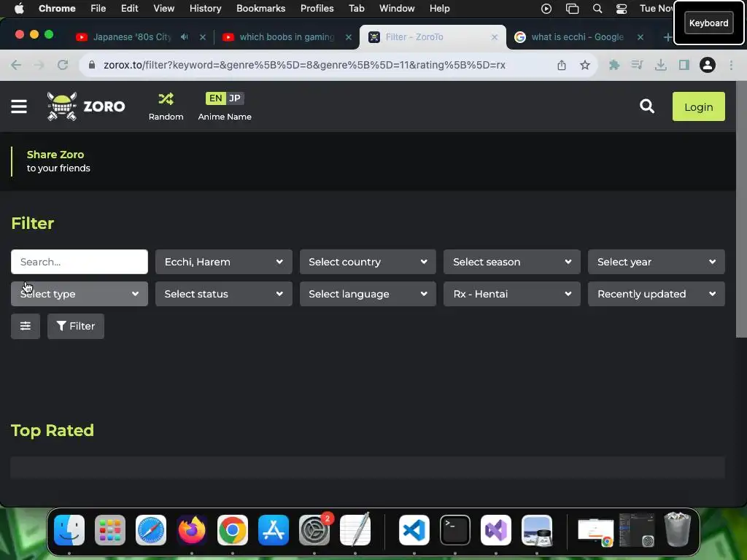Click the address bar URL
747x560 pixels.
(x=304, y=65)
